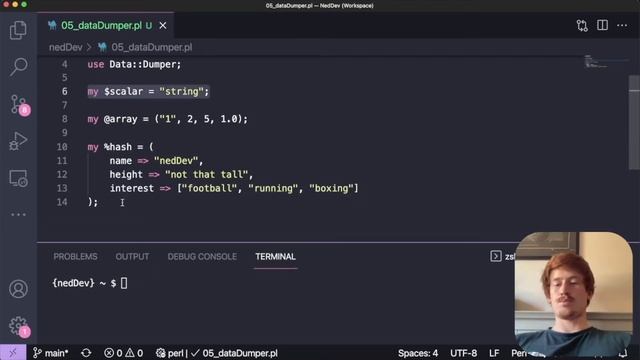Viewport: 640px width, 360px height.
Task: Open remote window button in status bar
Action: (13, 353)
